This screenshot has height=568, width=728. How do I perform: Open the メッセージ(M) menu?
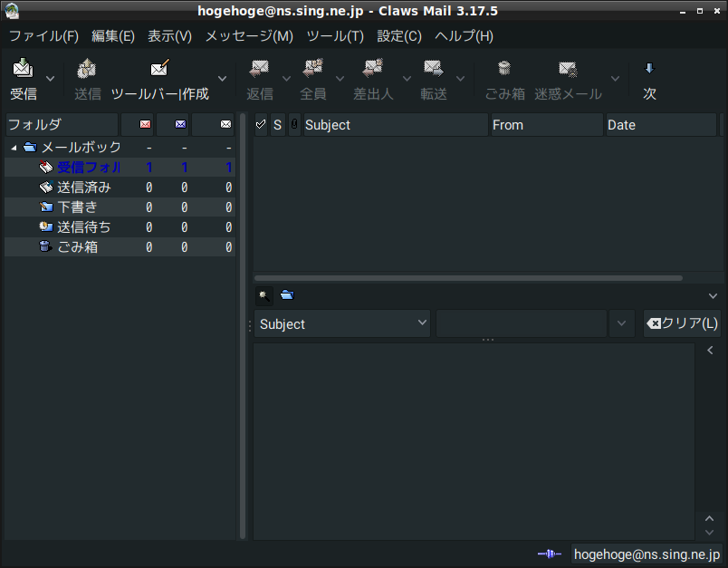click(249, 35)
